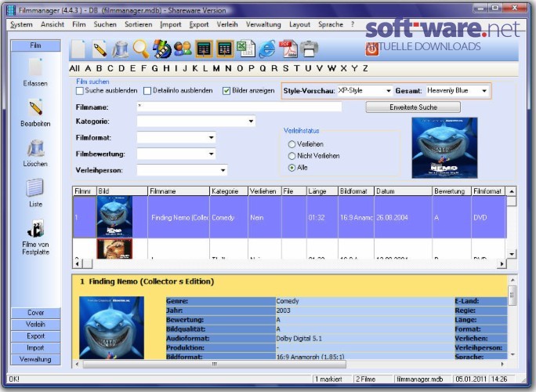Click the film list right scroll arrow
The width and height of the screenshot is (536, 392).
pos(502,263)
